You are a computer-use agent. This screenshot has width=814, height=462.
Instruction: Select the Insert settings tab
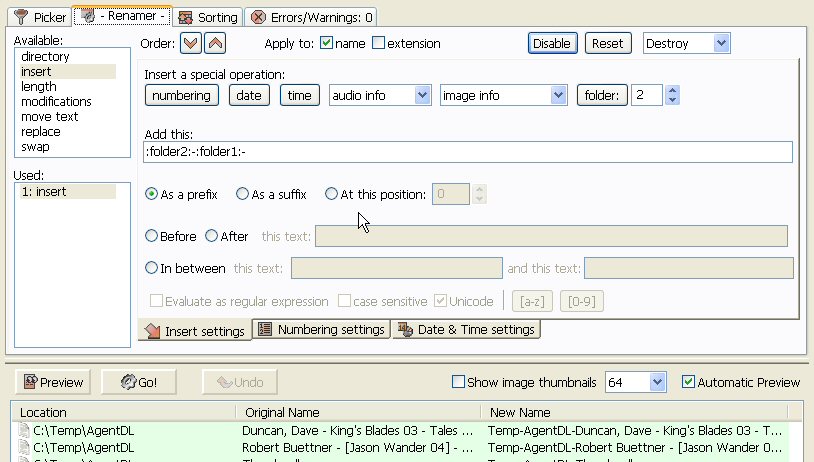click(195, 331)
